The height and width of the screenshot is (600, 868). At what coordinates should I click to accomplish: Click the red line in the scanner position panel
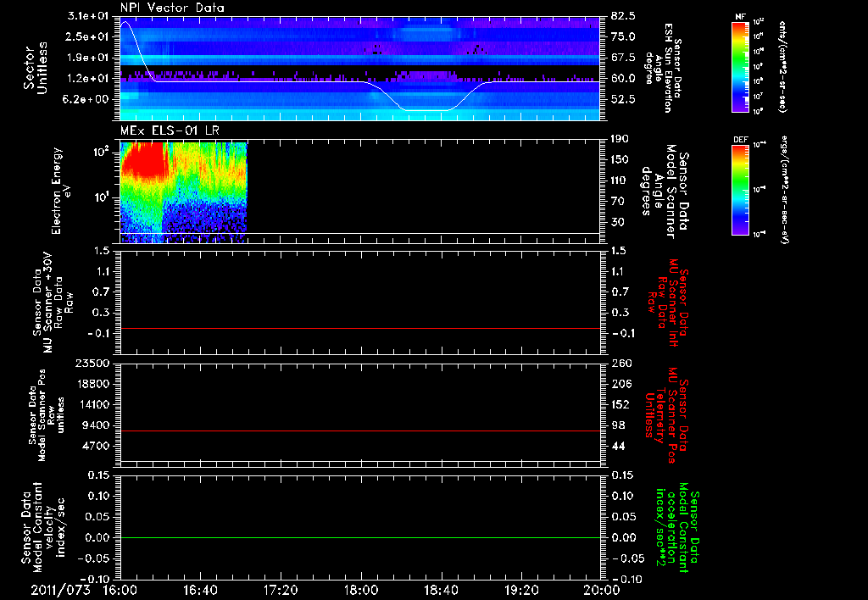tap(360, 431)
